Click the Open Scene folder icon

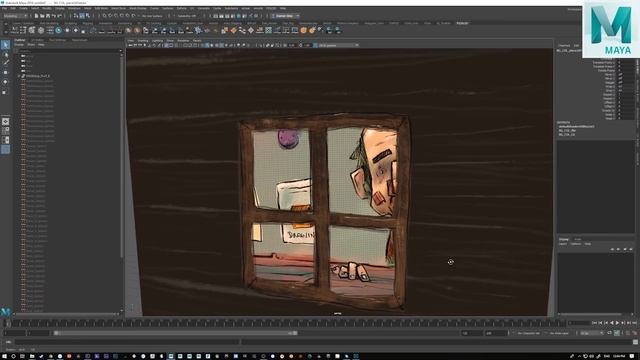coord(42,16)
